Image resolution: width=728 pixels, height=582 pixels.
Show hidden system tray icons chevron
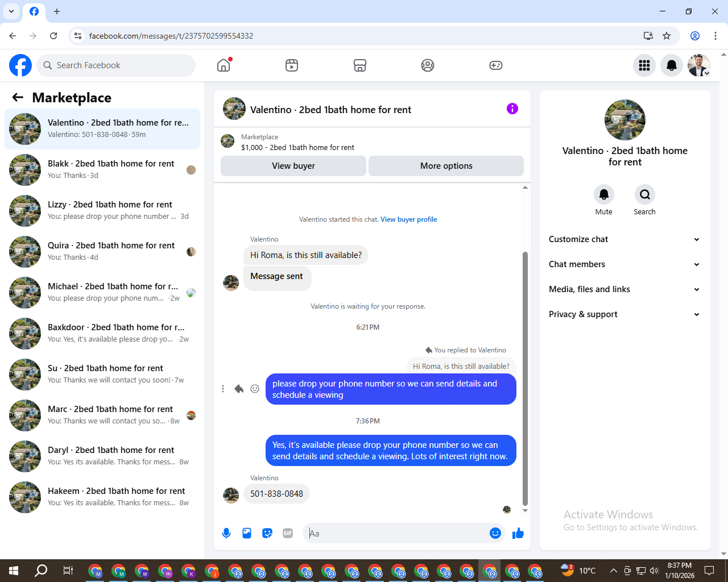(613, 571)
